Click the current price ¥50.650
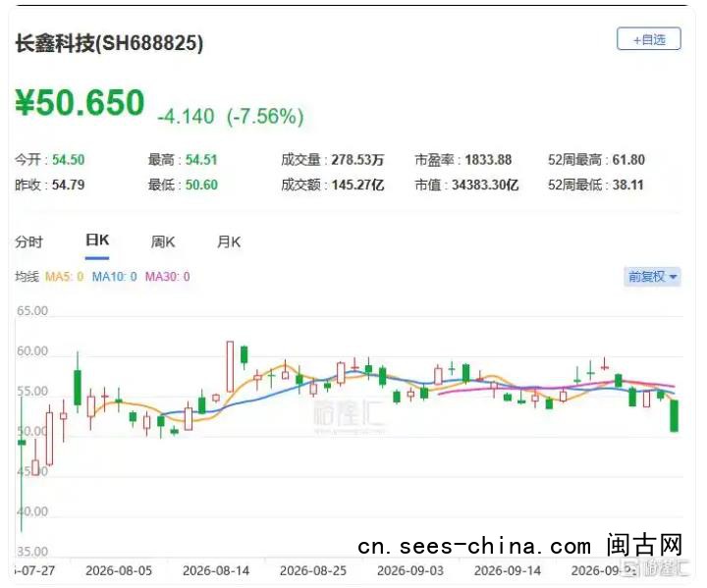Screen dimensions: 707x588 click(80, 103)
